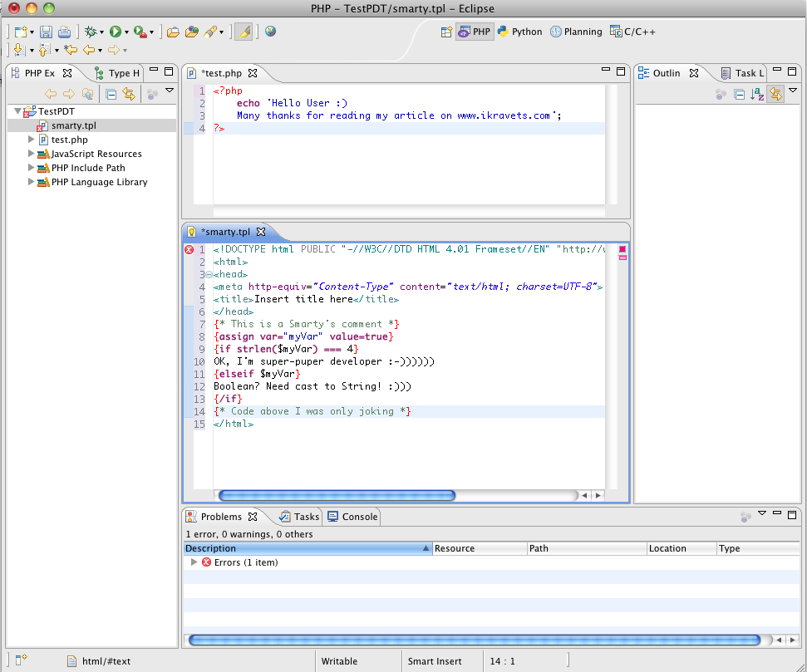Open Problems view menu triangle
Viewport: 807px width, 672px height.
tap(762, 513)
